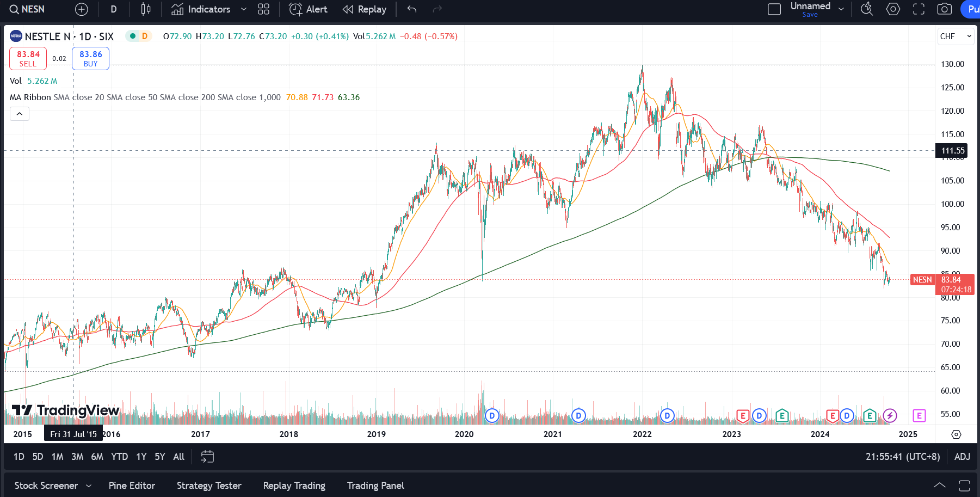
Task: Open the quick search lightning icon
Action: [x=867, y=9]
